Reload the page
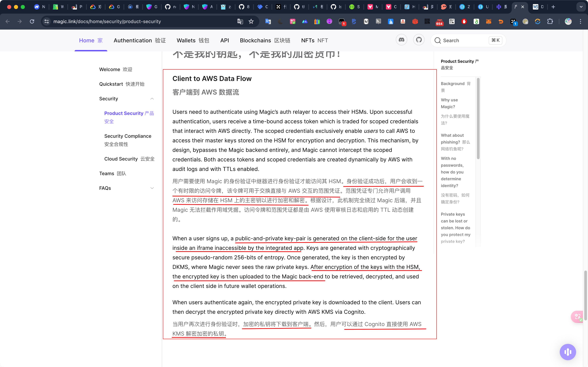 (32, 22)
